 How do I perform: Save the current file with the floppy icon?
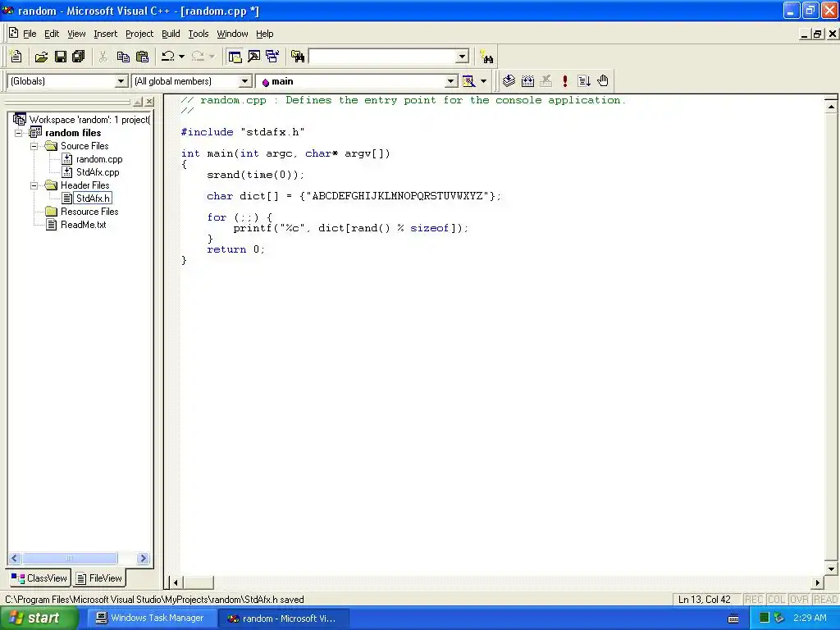[61, 57]
